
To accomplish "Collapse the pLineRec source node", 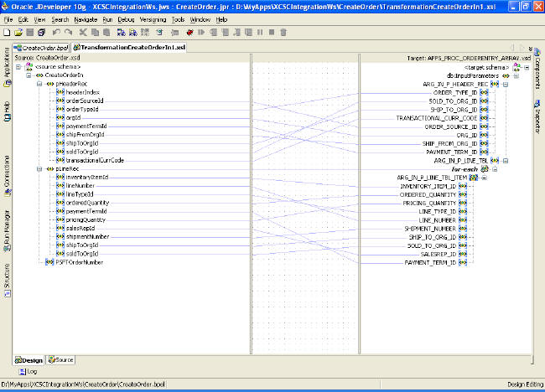I will 39,168.
